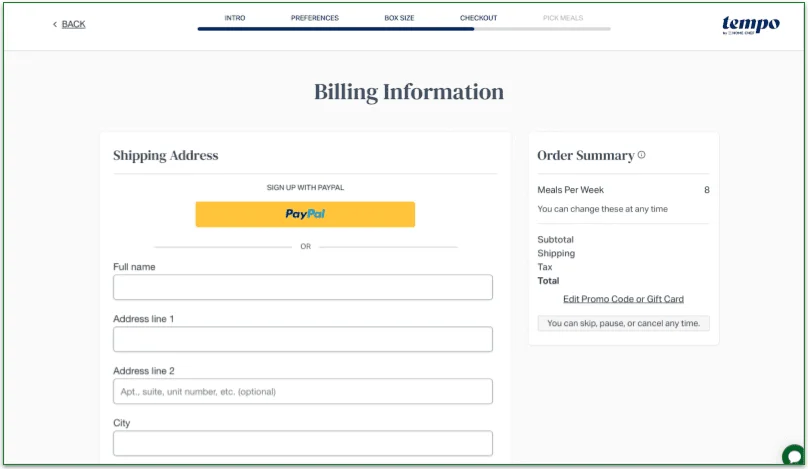The image size is (808, 469).
Task: Click the 'Full name' field label
Action: pos(134,267)
